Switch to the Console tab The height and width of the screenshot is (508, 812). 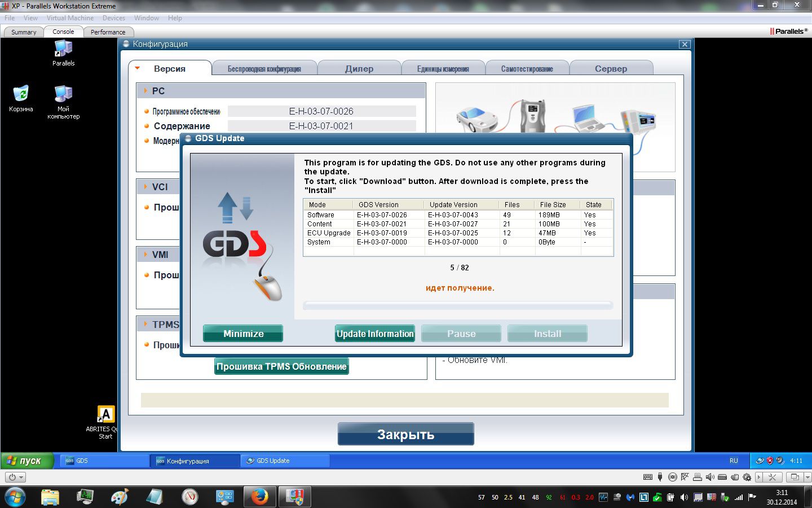pos(63,32)
